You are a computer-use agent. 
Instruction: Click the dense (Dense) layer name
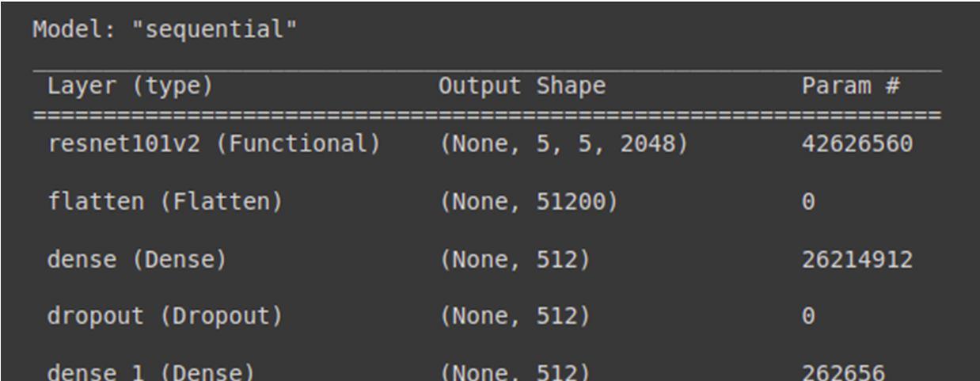click(x=136, y=260)
